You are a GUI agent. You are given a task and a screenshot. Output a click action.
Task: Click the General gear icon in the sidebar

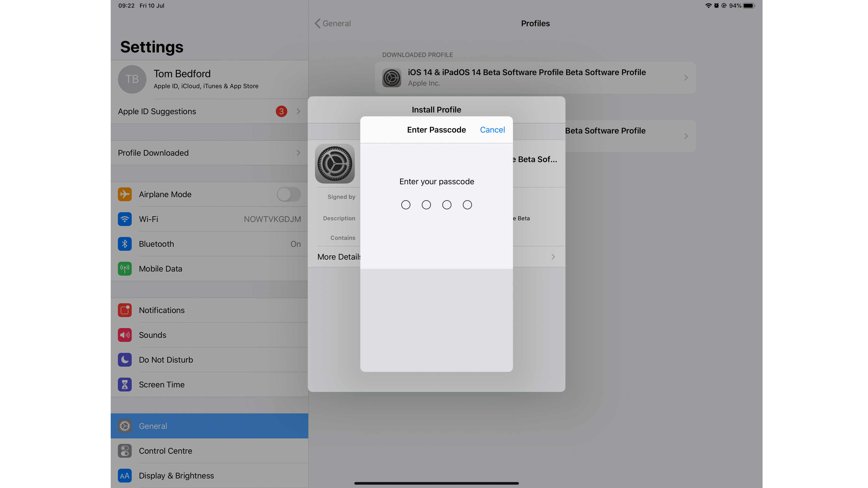[125, 426]
